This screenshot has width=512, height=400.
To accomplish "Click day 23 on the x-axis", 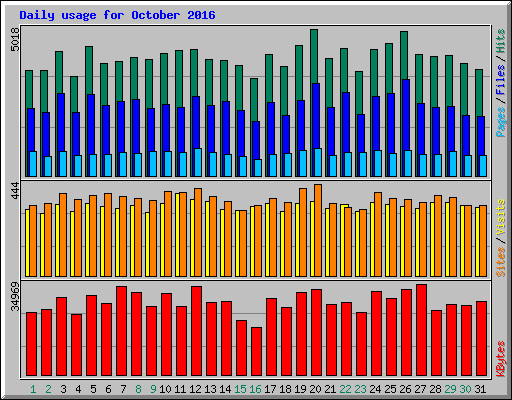I will pyautogui.click(x=360, y=389).
